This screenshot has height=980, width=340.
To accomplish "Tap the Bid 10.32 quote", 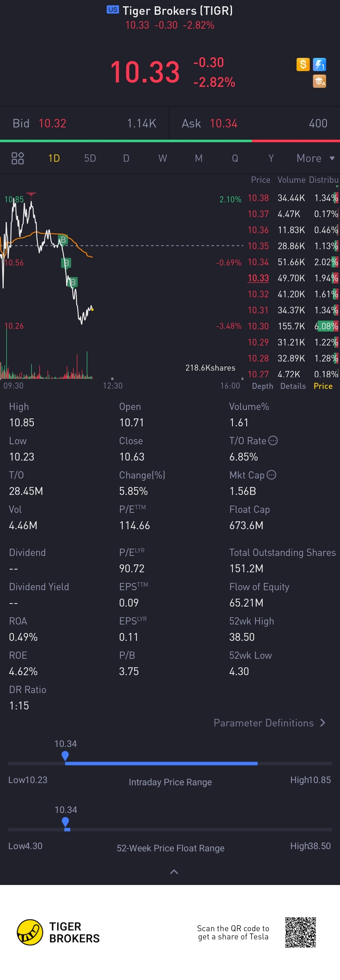I will pyautogui.click(x=84, y=123).
